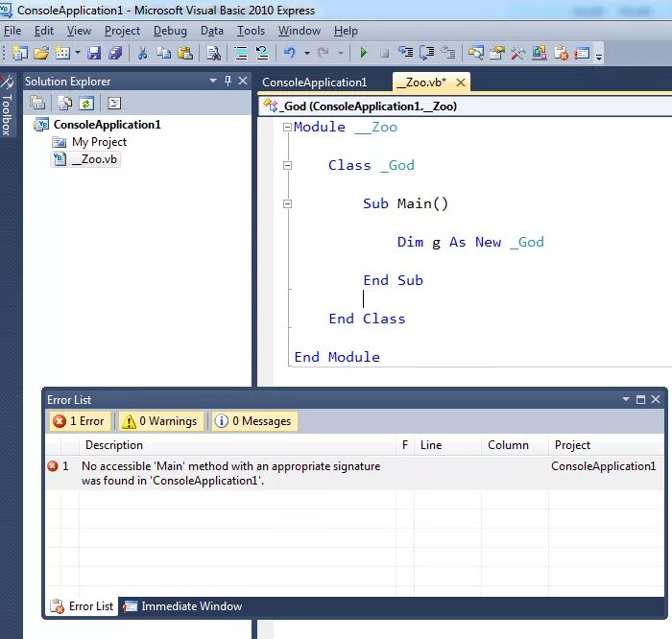This screenshot has width=672, height=639.
Task: Expand the collapsed Toolbox side tab
Action: coord(7,106)
